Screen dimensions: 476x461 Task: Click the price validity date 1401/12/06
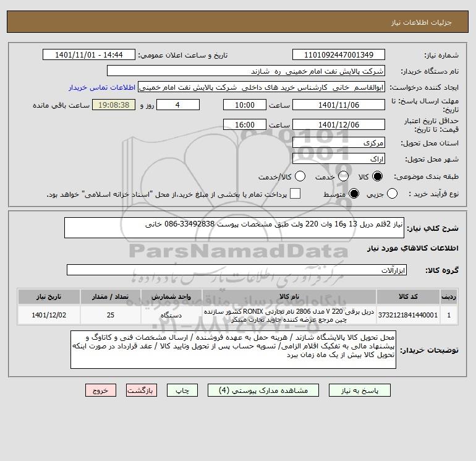tap(339, 124)
